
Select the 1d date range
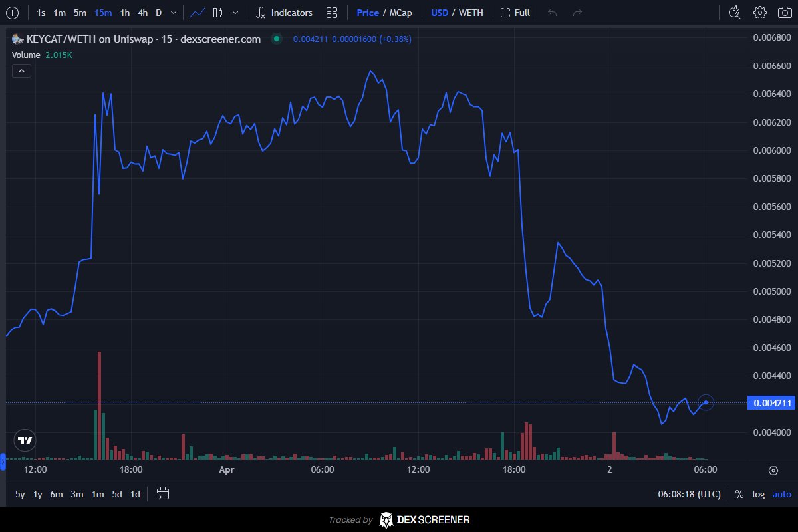pyautogui.click(x=135, y=494)
